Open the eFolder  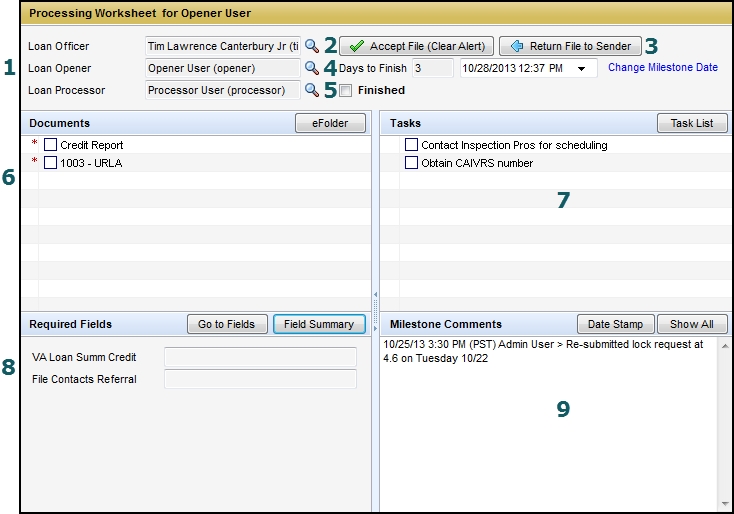[x=329, y=123]
